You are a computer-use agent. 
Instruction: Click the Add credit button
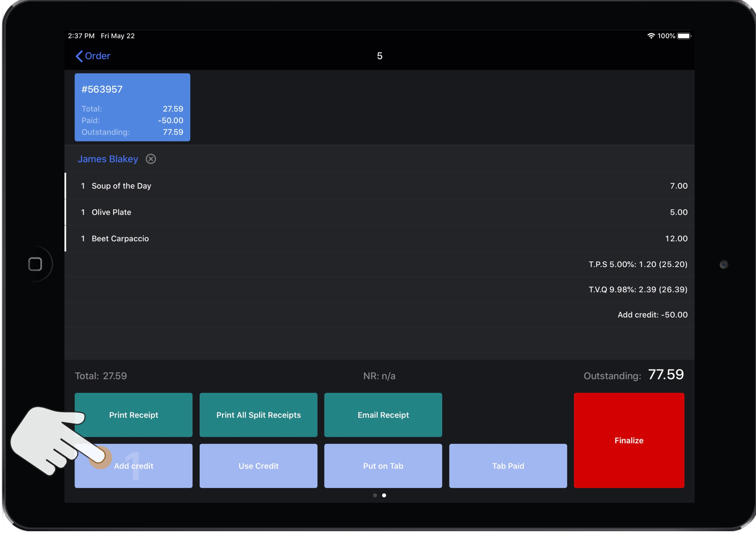(133, 465)
